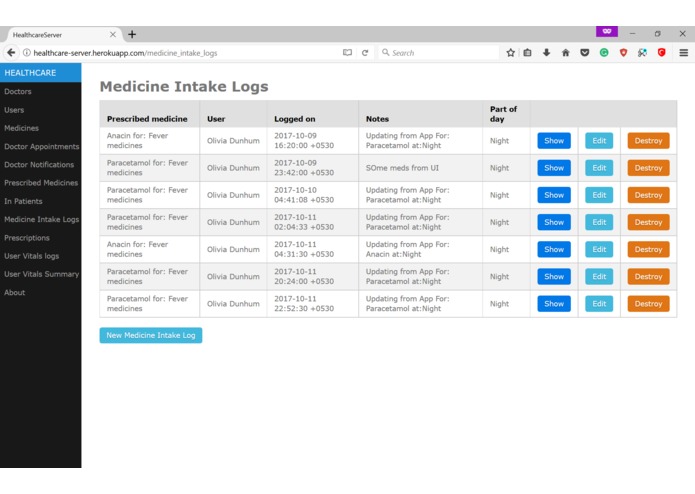Edit the log dated 2017-10-10 04:41:08
695x494 pixels.
point(599,195)
